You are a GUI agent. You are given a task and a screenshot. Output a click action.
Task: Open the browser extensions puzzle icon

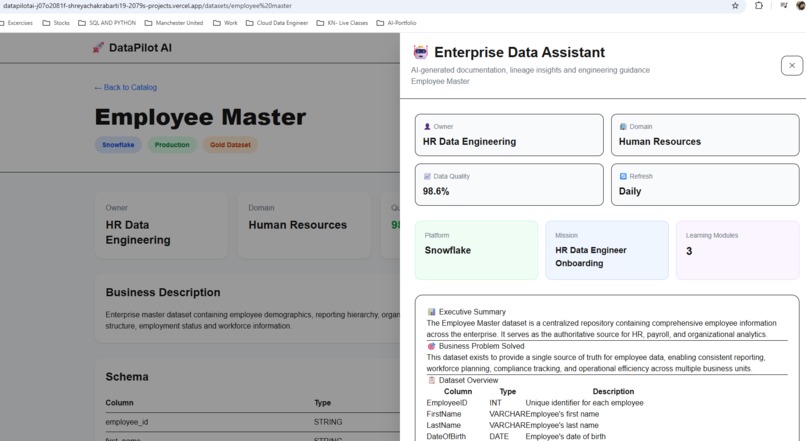[759, 6]
